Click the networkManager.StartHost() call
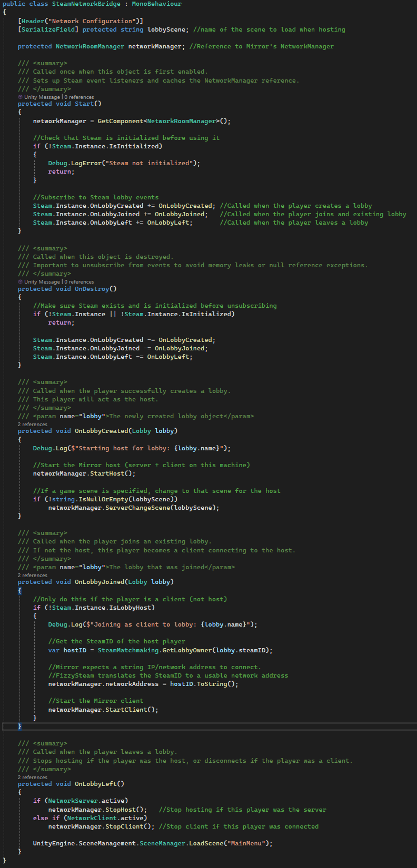 point(84,473)
